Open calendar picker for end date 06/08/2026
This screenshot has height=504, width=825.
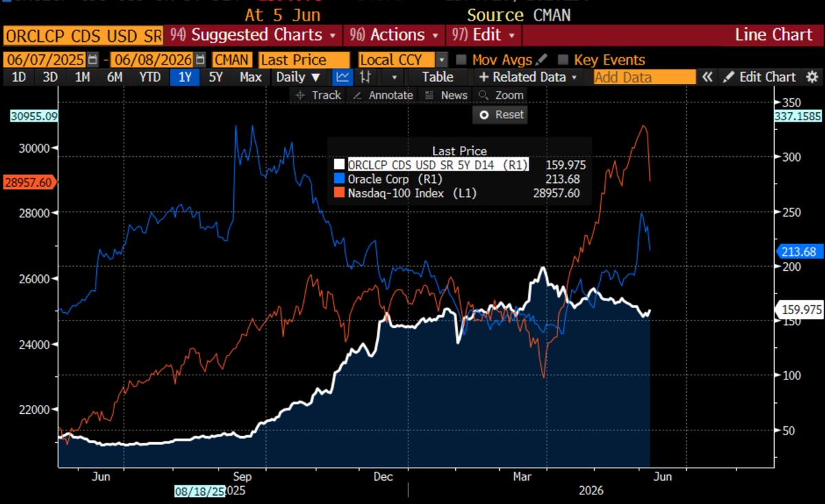tap(200, 60)
